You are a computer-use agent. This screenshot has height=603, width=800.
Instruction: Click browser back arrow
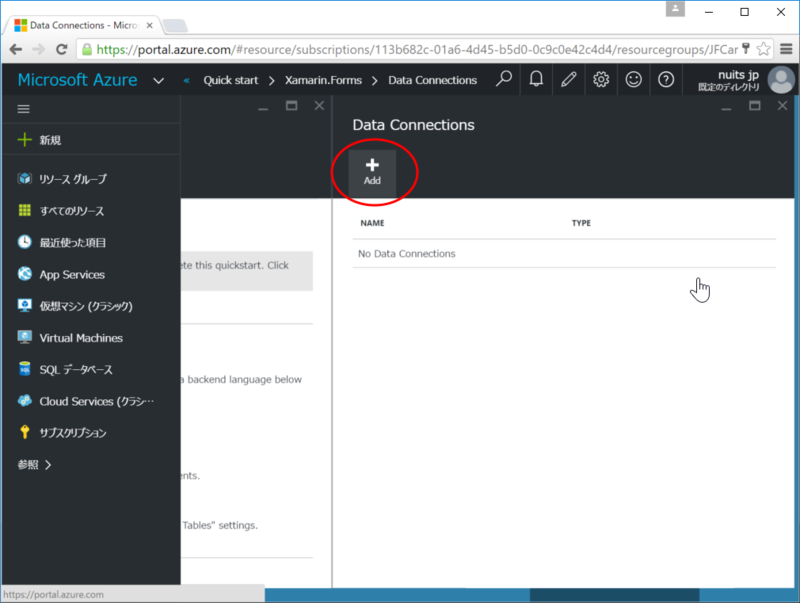click(16, 49)
